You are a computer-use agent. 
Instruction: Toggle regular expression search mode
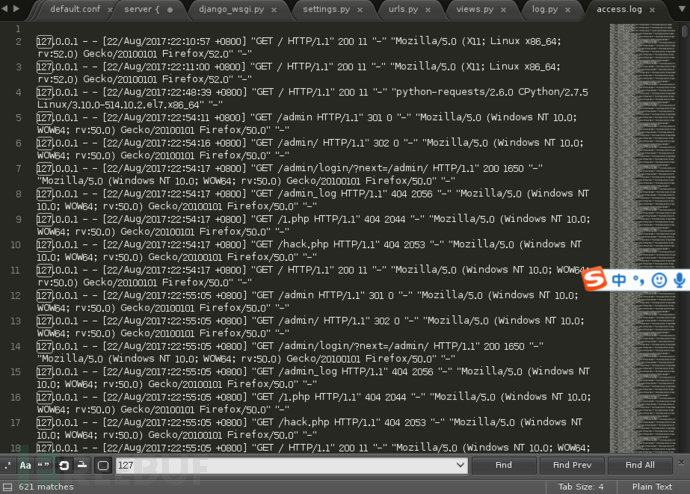click(x=8, y=465)
